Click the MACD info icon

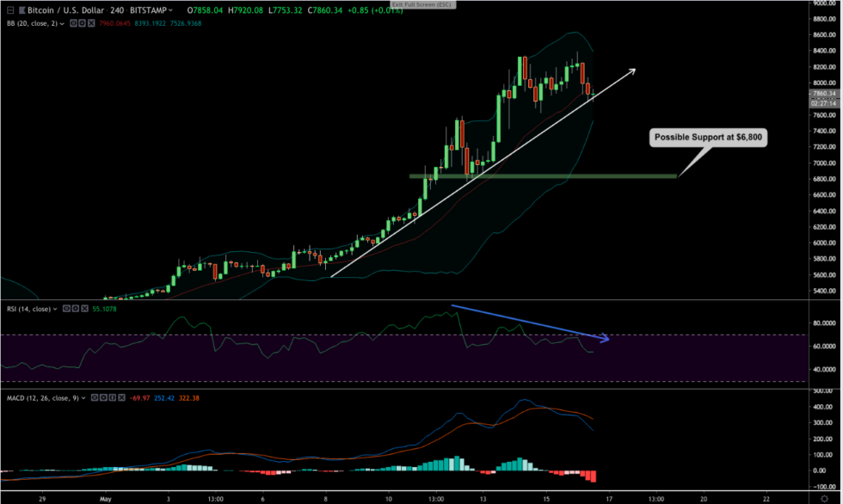point(113,398)
